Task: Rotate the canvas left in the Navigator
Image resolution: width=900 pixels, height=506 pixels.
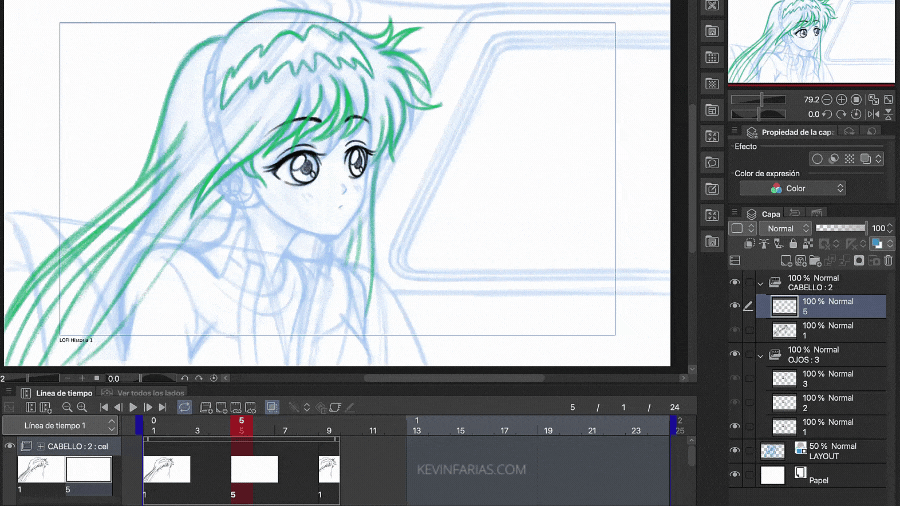Action: tap(827, 114)
